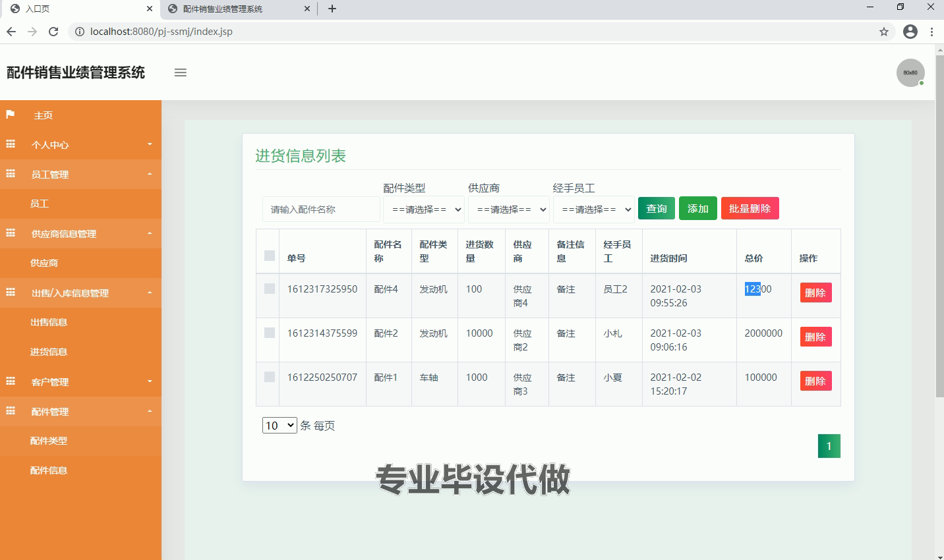Click the 查询 search button

point(657,208)
